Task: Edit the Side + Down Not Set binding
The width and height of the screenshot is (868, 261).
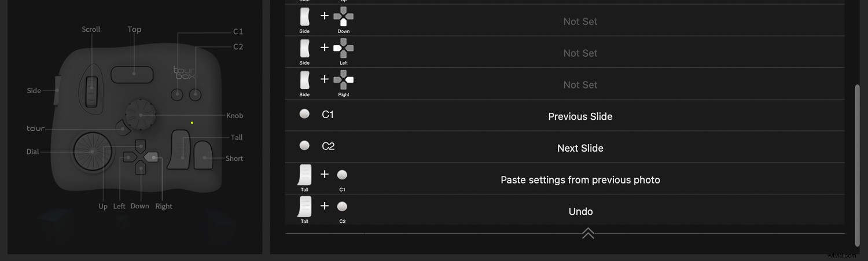Action: 580,21
